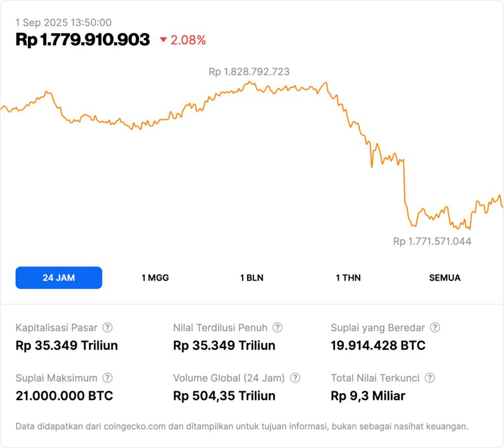Screen dimensions: 504x448
Task: Click the help icon beside Kapitalisasi Pasar
Action: 108,328
